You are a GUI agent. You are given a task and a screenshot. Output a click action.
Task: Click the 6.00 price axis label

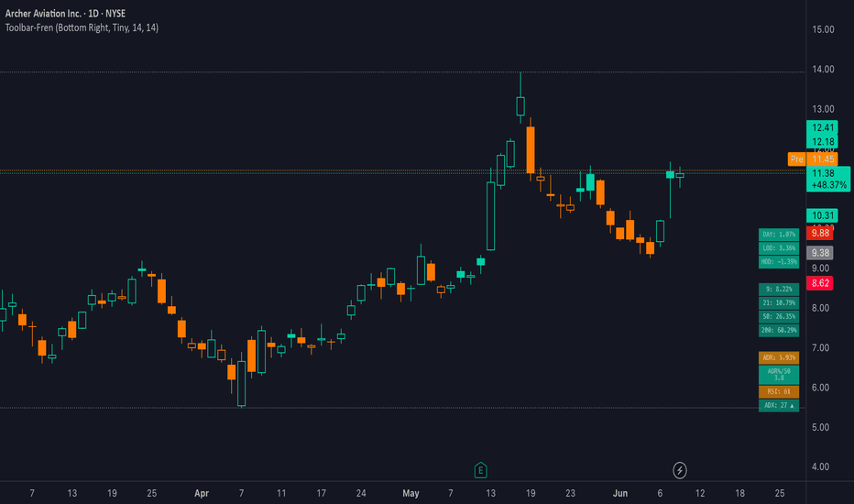tap(820, 388)
